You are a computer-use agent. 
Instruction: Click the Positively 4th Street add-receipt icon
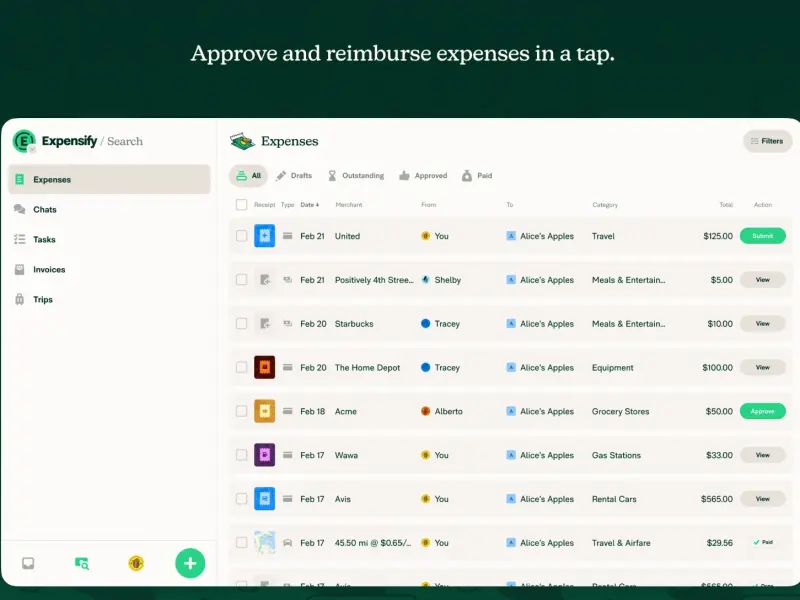[265, 280]
